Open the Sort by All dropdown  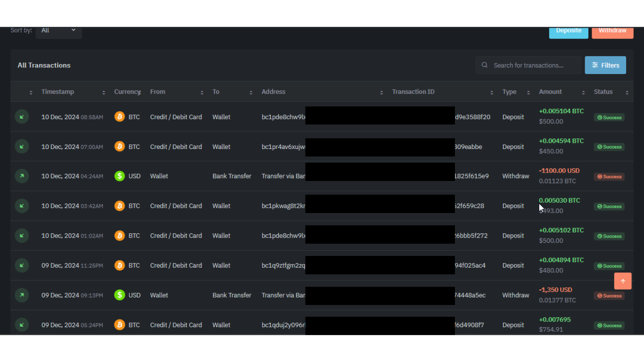pos(58,31)
